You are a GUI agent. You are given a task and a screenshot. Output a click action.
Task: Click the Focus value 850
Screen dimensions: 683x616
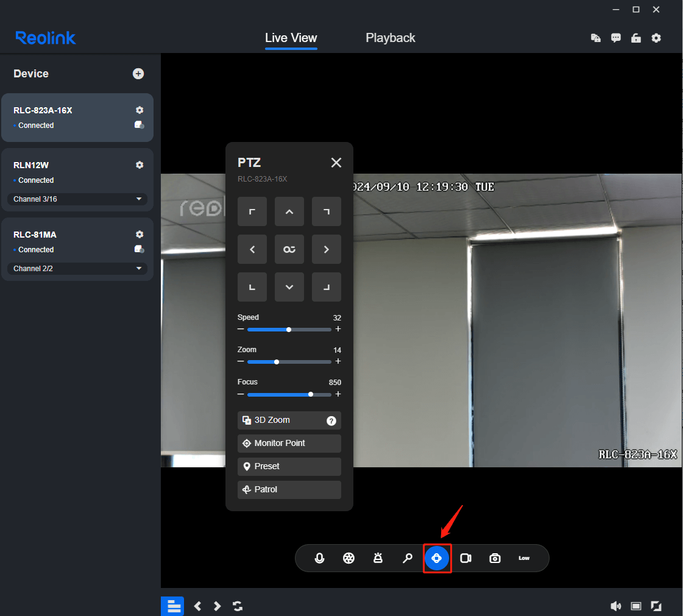point(335,383)
